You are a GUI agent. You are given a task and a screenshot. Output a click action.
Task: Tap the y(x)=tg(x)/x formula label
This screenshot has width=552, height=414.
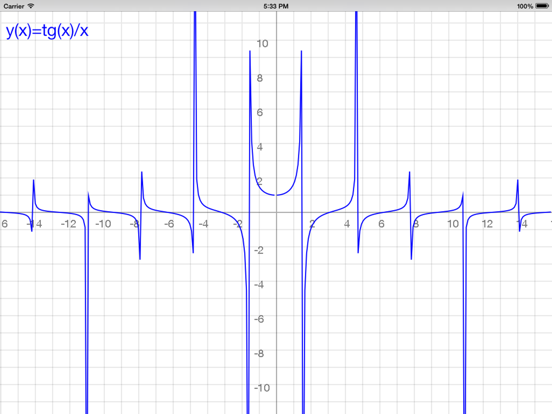(47, 31)
